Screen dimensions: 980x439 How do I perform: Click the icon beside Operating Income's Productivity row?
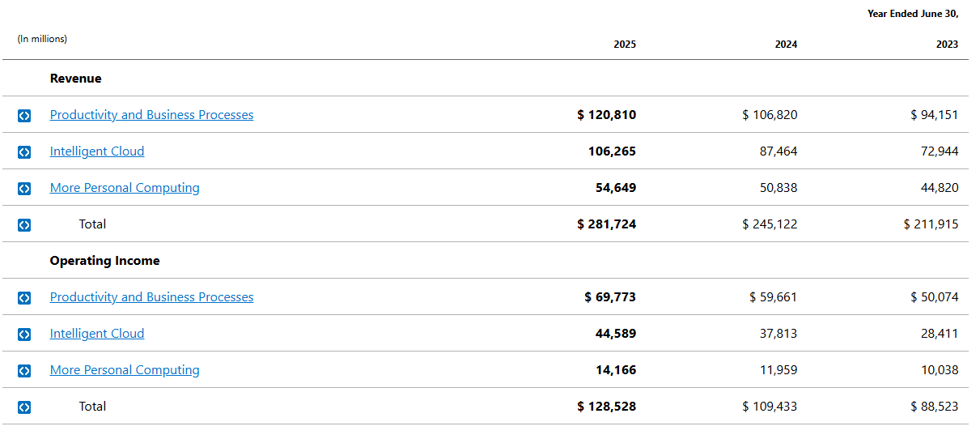(24, 298)
